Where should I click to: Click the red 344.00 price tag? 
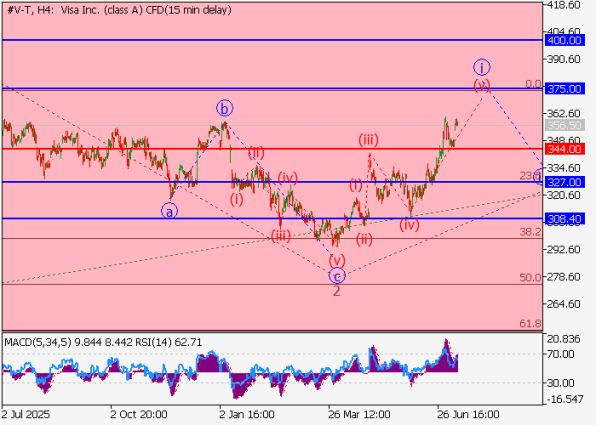[564, 149]
